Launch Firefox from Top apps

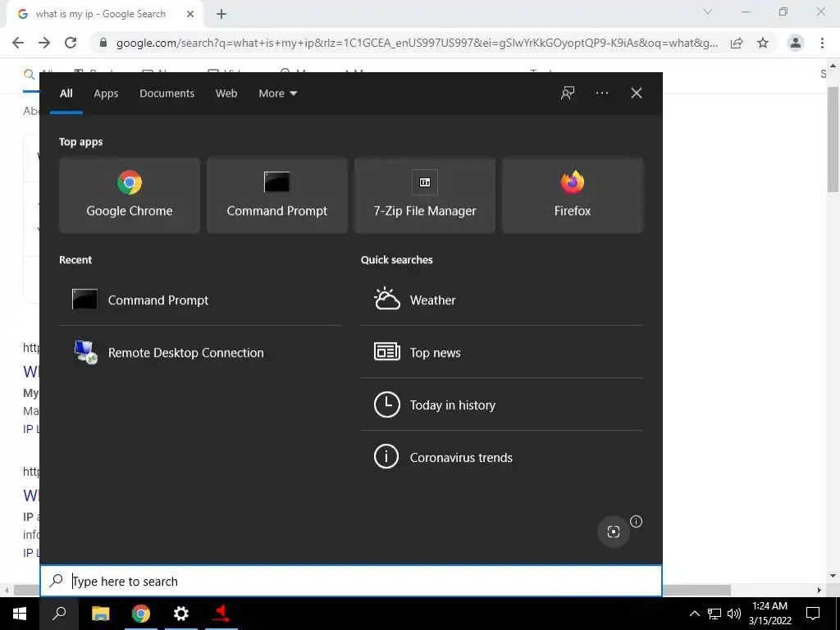click(572, 195)
